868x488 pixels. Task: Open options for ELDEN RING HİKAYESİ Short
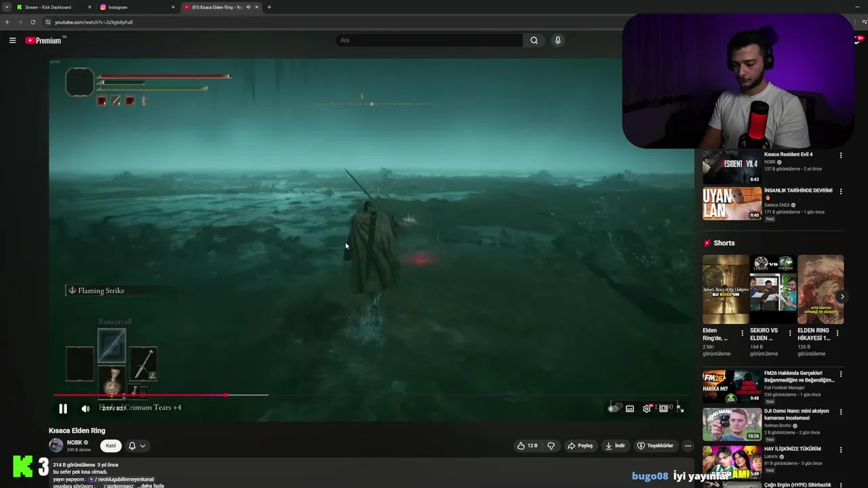tap(837, 333)
